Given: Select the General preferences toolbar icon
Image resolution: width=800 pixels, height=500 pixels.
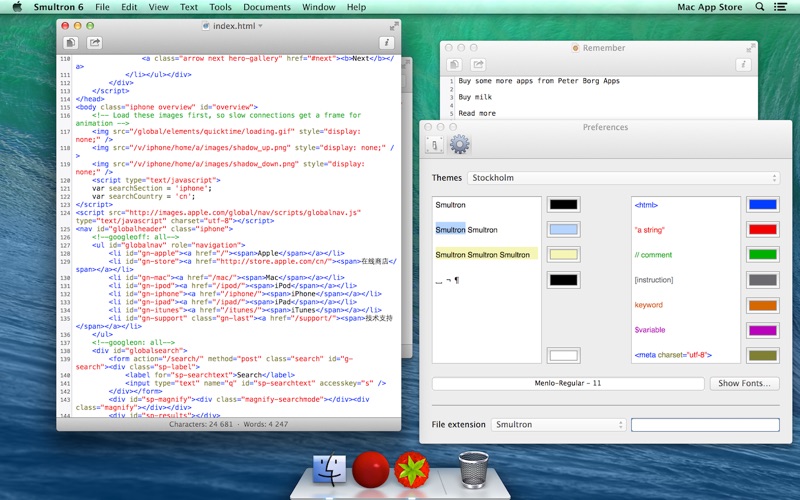Looking at the screenshot, I should pyautogui.click(x=435, y=145).
